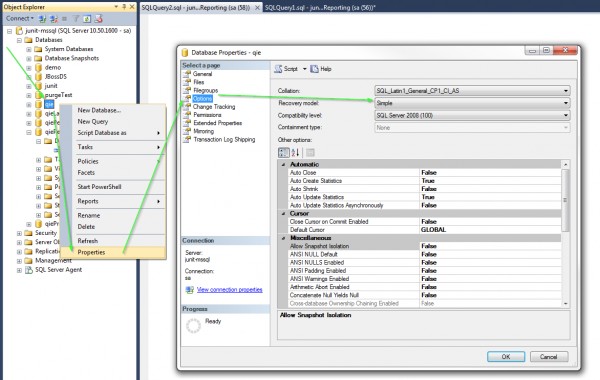
Task: Open the View connection properties link
Action: (230, 290)
